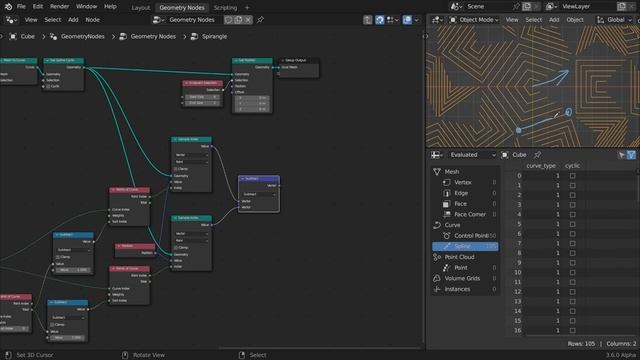Image resolution: width=640 pixels, height=360 pixels.
Task: Open node editor Select menu
Action: 53,20
